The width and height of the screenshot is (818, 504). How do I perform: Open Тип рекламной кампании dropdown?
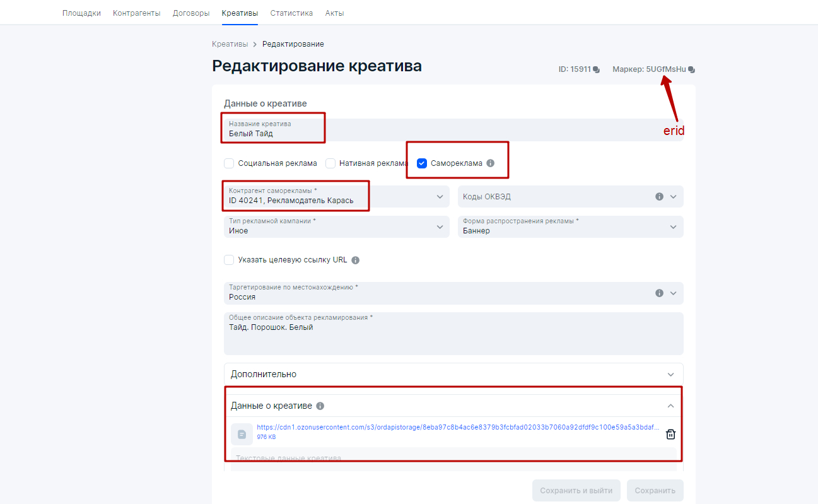tap(336, 226)
